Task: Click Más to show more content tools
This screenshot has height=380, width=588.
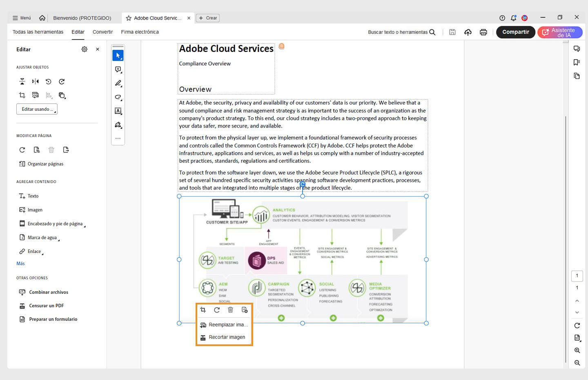Action: click(20, 263)
